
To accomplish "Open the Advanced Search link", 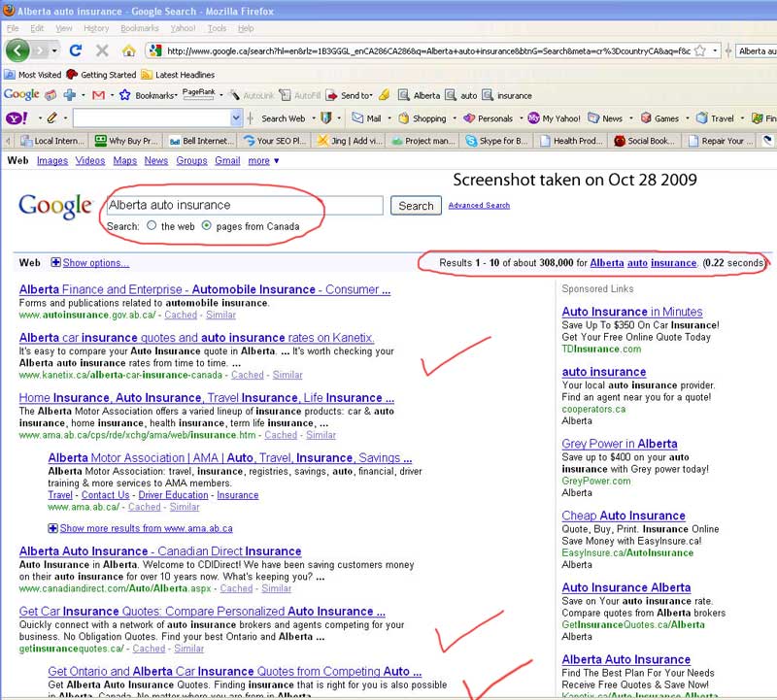I will coord(479,205).
